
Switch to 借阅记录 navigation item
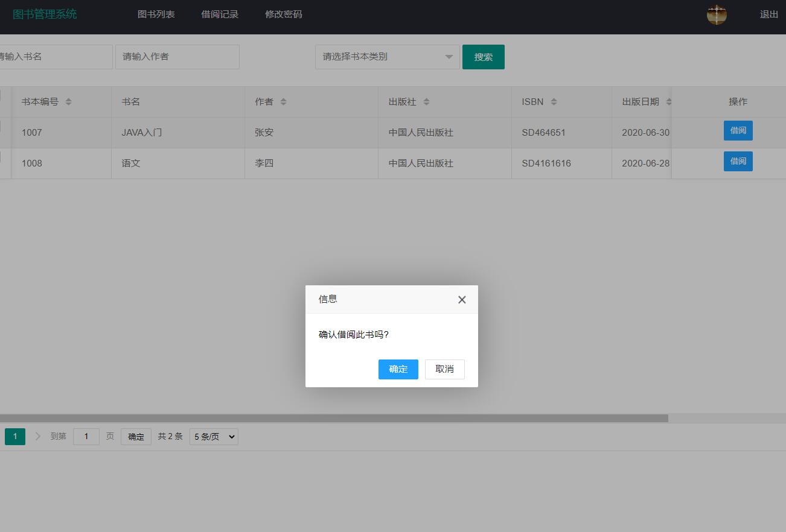click(220, 14)
